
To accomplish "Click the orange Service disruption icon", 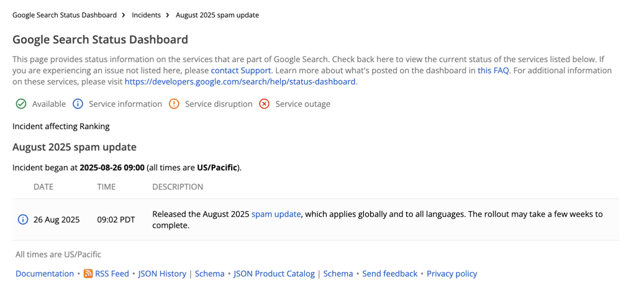I will [x=174, y=104].
